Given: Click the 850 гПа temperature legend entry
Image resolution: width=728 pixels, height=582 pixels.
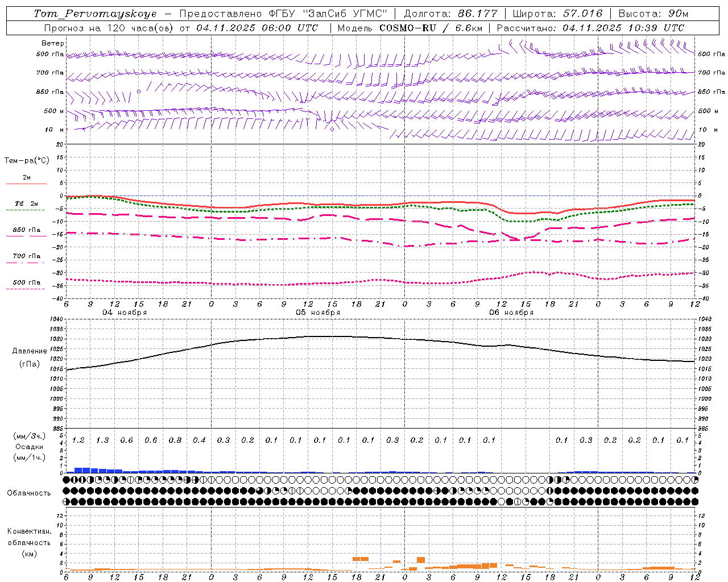Looking at the screenshot, I should point(26,230).
